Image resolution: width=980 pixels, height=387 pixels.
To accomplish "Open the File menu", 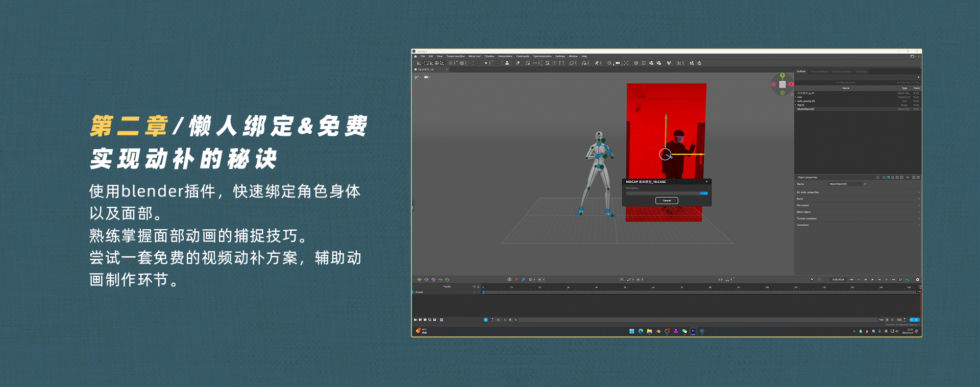I will click(x=423, y=56).
